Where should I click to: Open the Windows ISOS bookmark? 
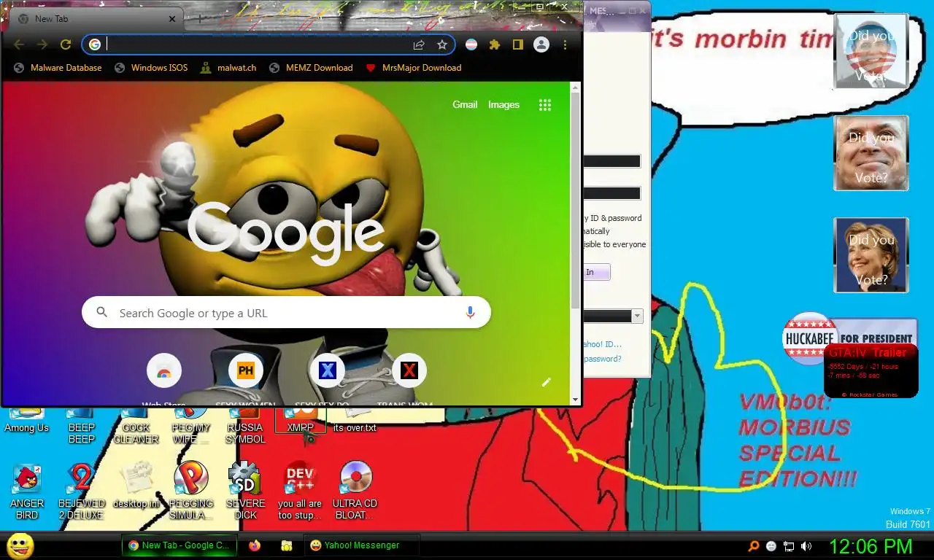pos(151,68)
